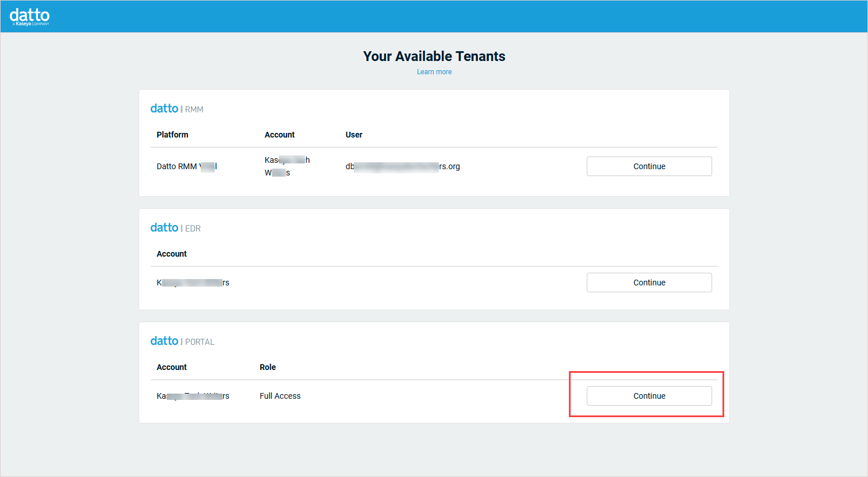This screenshot has height=477, width=868.
Task: Click the 'Your Available Tenants' heading
Action: pos(434,56)
